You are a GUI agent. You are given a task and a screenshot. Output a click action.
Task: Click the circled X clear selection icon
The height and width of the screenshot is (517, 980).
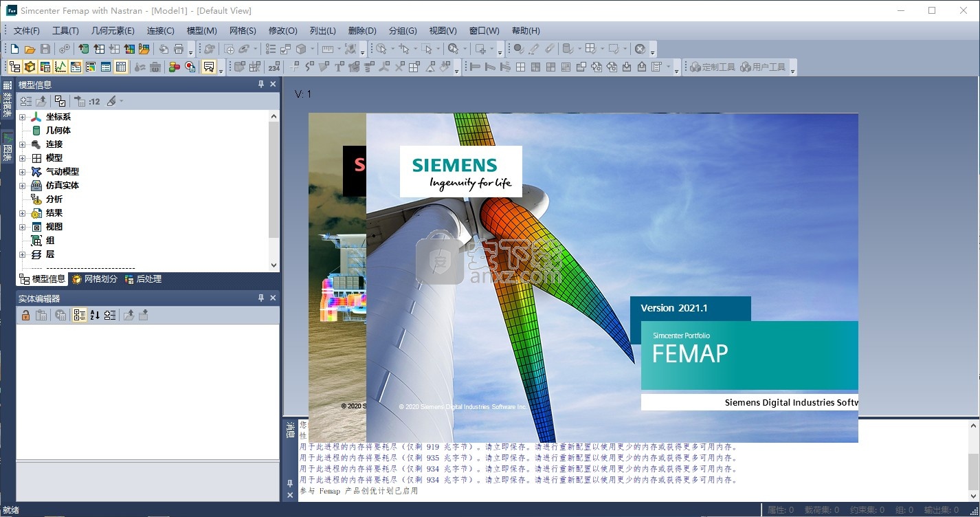coord(640,49)
